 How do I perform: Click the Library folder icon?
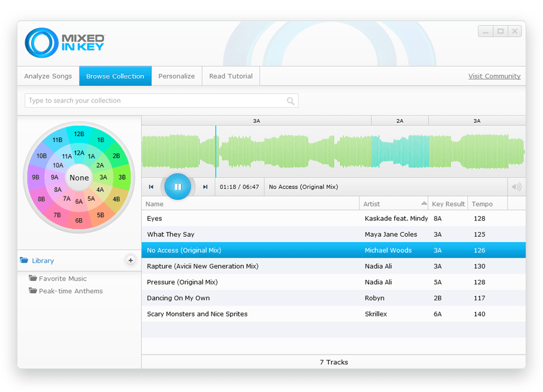[x=25, y=261]
